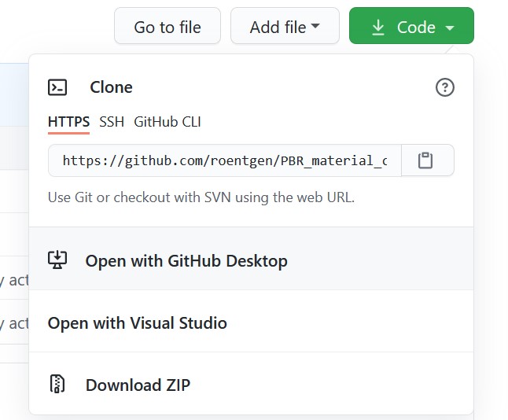The width and height of the screenshot is (508, 420).
Task: Click the Clone heading text
Action: pyautogui.click(x=111, y=87)
